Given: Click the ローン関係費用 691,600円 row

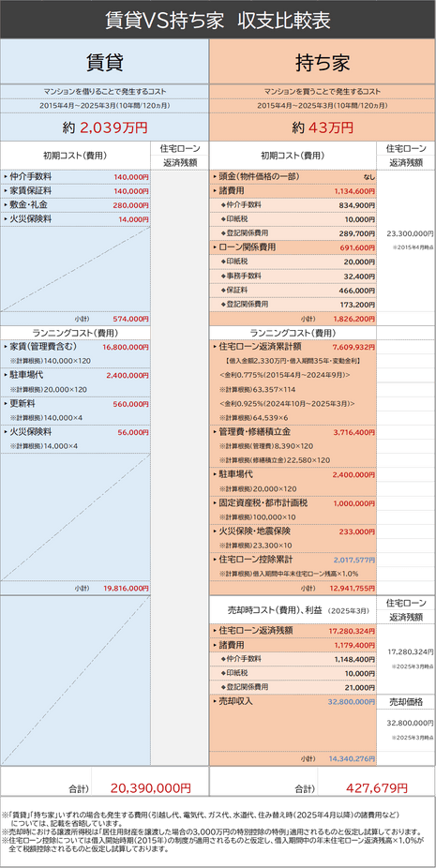Looking at the screenshot, I should tap(293, 247).
